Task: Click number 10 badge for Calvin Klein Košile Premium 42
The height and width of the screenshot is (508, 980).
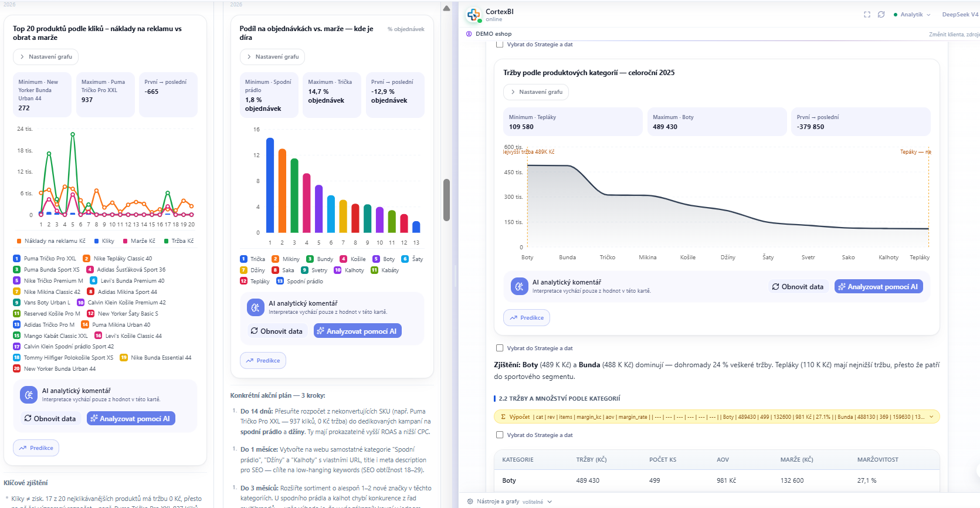Action: 80,303
